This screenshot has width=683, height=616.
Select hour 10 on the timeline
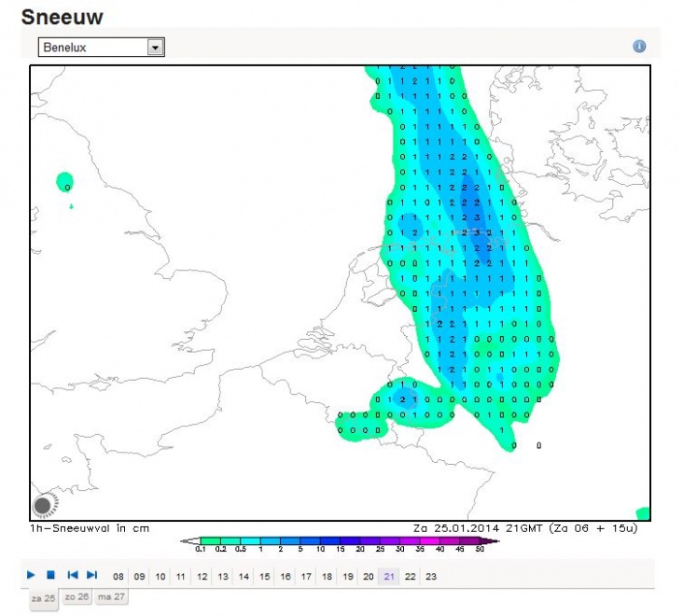(160, 577)
